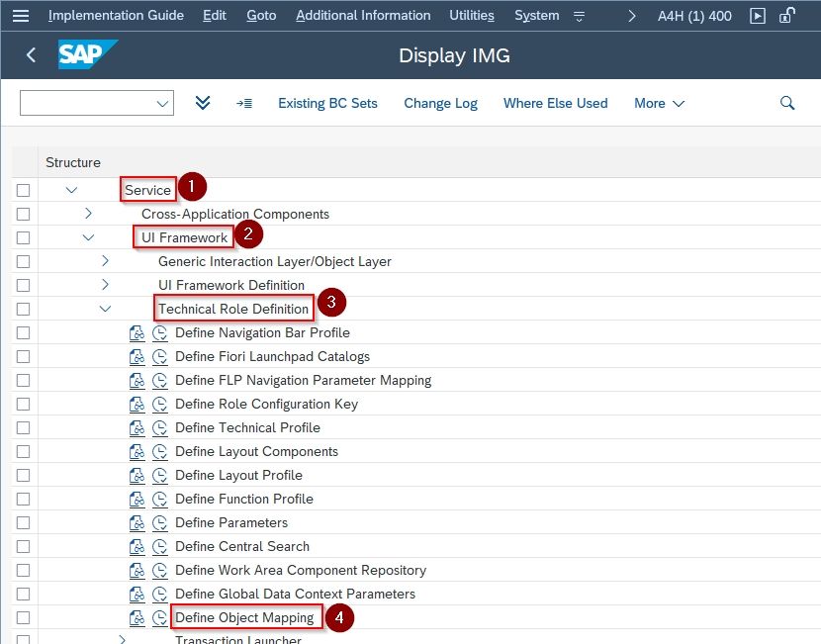
Task: Execute activity icon for Define Layout Profile
Action: point(159,476)
